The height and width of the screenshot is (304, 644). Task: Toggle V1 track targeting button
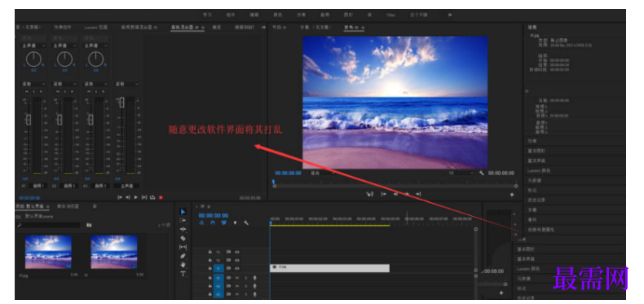point(218,268)
